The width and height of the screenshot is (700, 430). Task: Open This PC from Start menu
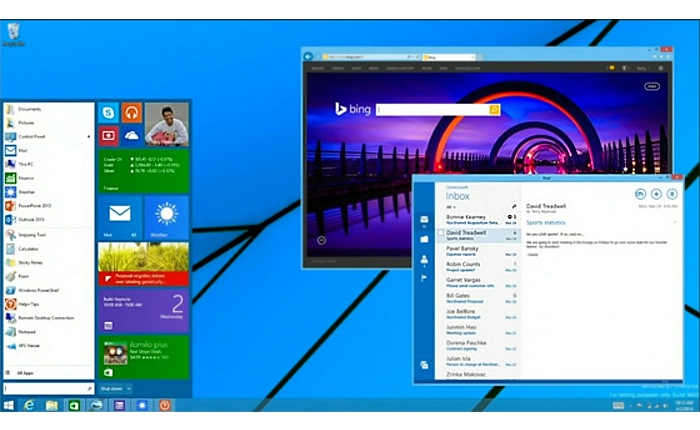coord(25,164)
